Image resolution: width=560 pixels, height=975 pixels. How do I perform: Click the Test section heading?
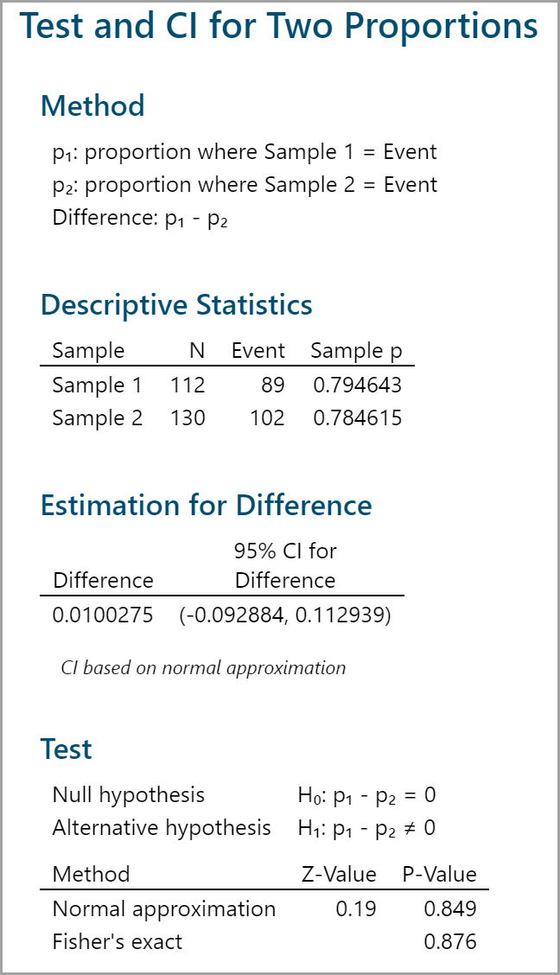coord(67,749)
